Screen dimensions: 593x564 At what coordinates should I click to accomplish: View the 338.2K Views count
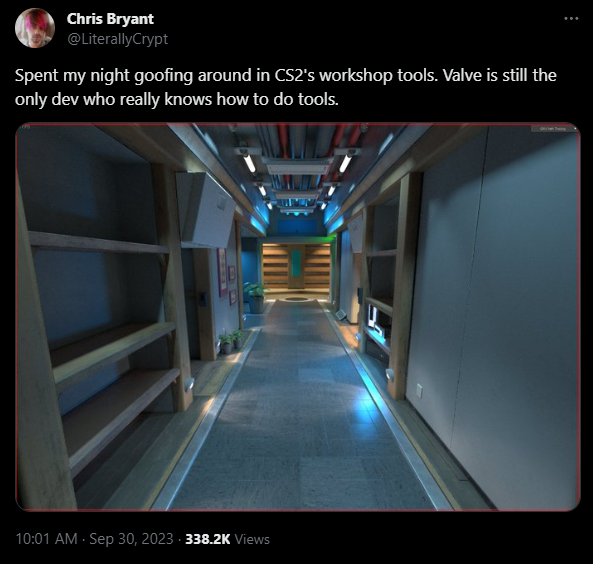tap(227, 539)
